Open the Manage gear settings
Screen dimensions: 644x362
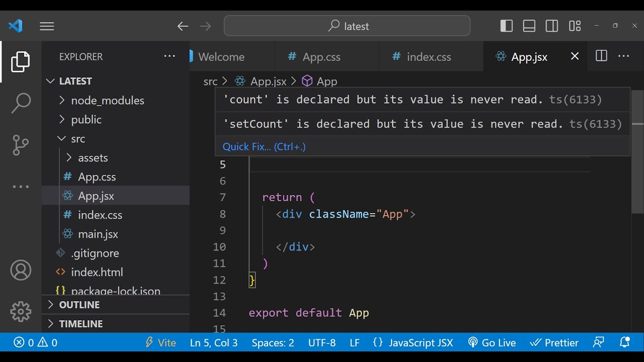21,312
